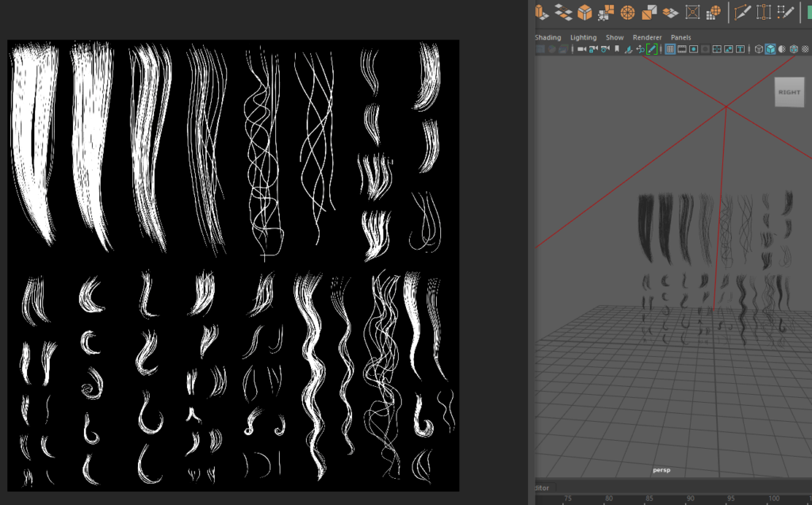Open the Shading panel menu

548,37
